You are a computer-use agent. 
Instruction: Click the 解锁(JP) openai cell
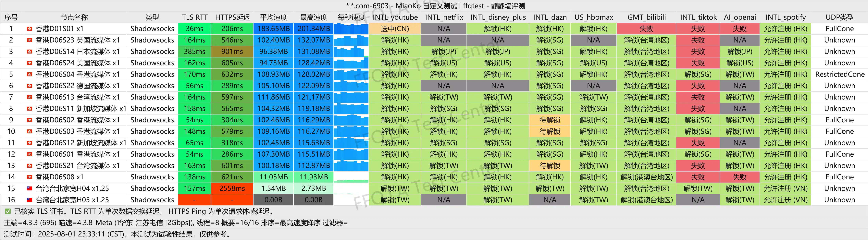pos(740,52)
